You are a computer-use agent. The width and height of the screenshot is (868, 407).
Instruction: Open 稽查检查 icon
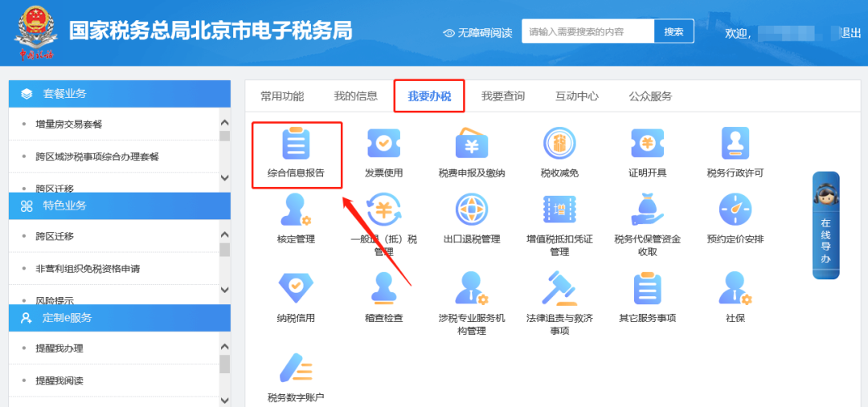click(383, 288)
